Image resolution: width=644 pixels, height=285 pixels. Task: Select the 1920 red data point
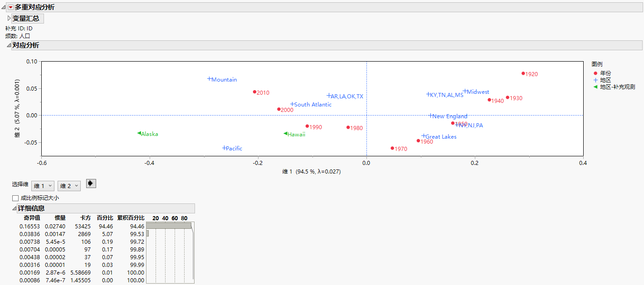click(x=523, y=73)
